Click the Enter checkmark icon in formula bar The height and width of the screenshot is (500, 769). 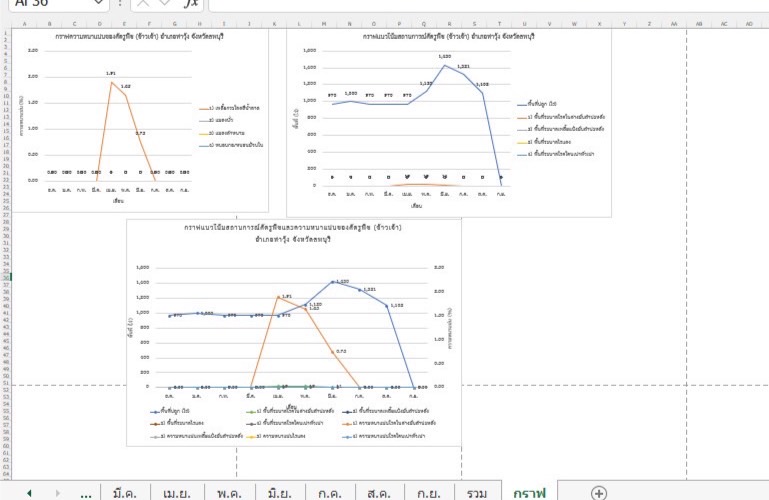tap(165, 4)
